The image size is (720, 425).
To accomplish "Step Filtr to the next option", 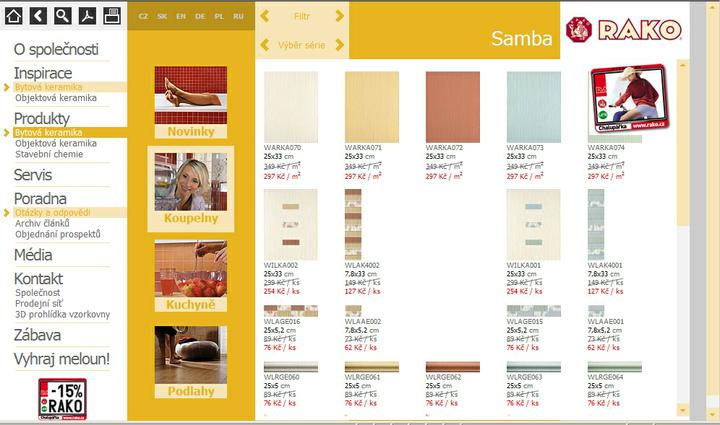I will tap(339, 16).
